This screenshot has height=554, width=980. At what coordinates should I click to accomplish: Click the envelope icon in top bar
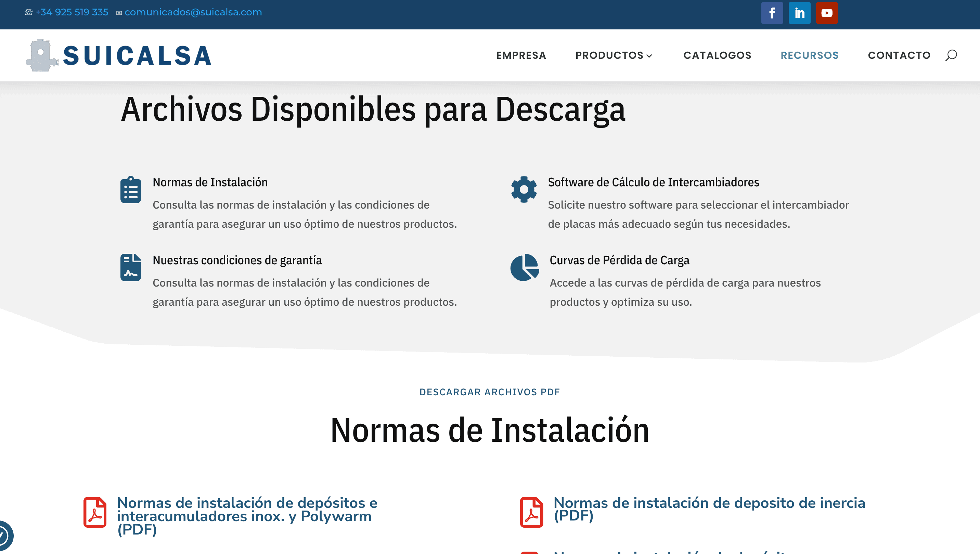click(119, 13)
